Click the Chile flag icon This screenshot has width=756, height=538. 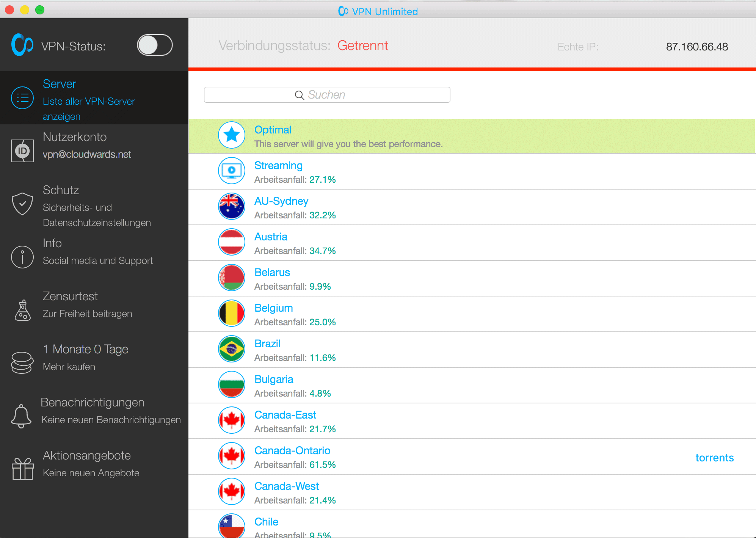232,526
